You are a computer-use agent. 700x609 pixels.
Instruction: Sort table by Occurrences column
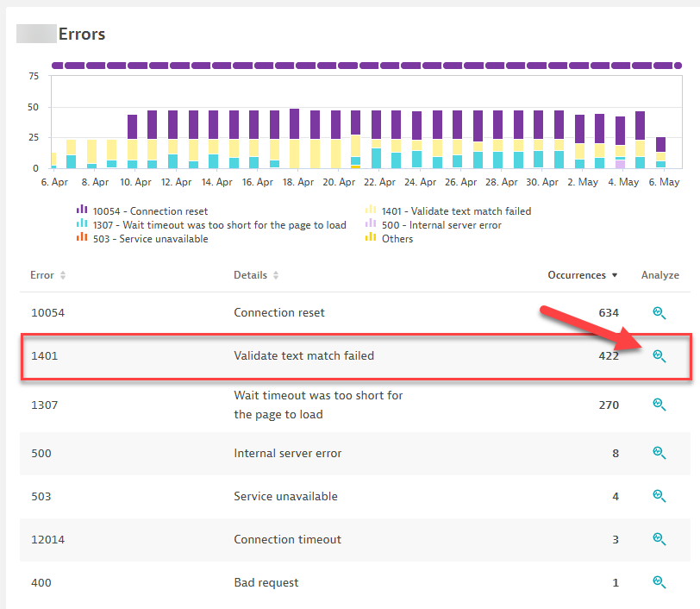pos(583,275)
